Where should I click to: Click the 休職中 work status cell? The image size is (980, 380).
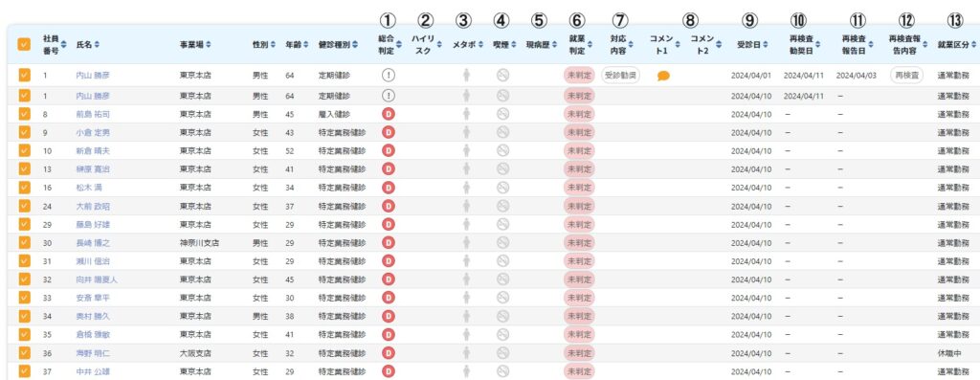(x=949, y=353)
